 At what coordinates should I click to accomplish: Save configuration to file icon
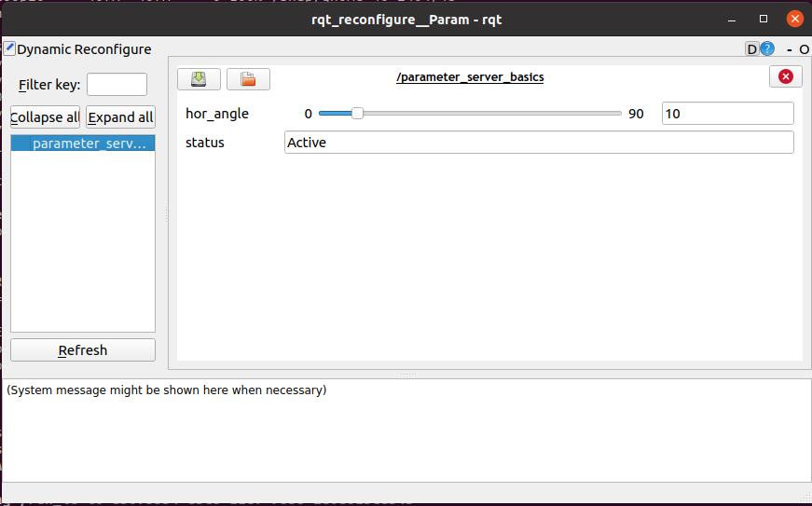199,79
